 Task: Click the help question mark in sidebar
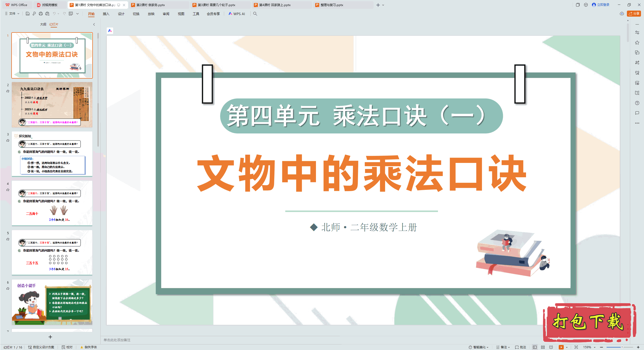click(637, 103)
